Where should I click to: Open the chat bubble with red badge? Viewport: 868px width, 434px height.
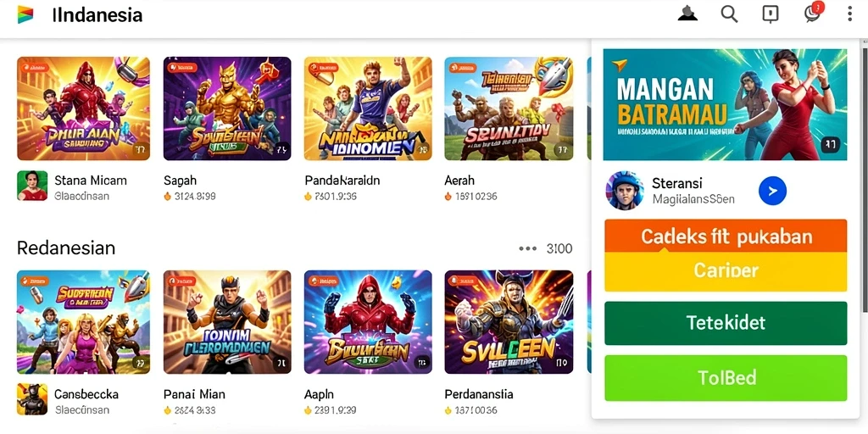[813, 13]
